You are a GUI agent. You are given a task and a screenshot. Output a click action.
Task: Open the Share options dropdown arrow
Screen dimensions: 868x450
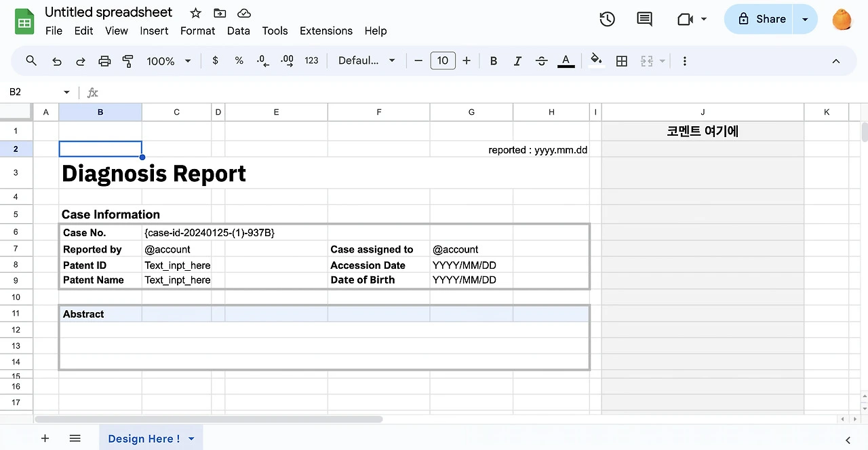pyautogui.click(x=805, y=19)
